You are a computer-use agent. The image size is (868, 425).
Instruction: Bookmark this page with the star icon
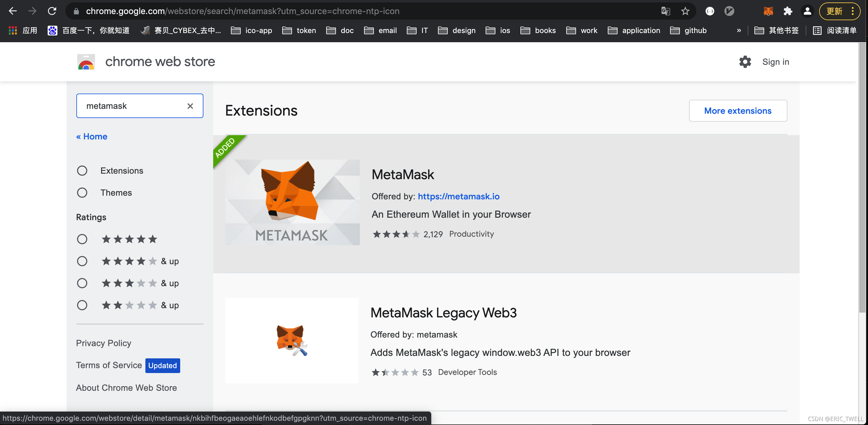point(685,11)
